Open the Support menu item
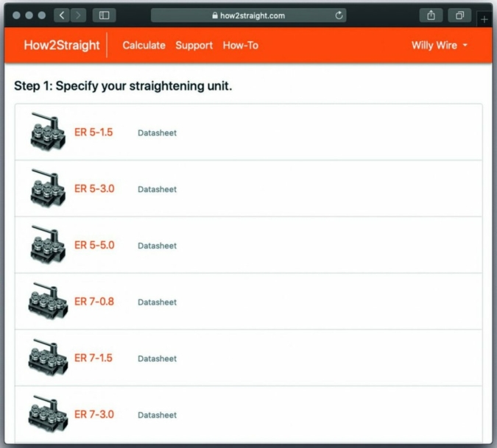This screenshot has width=497, height=448. pyautogui.click(x=194, y=46)
